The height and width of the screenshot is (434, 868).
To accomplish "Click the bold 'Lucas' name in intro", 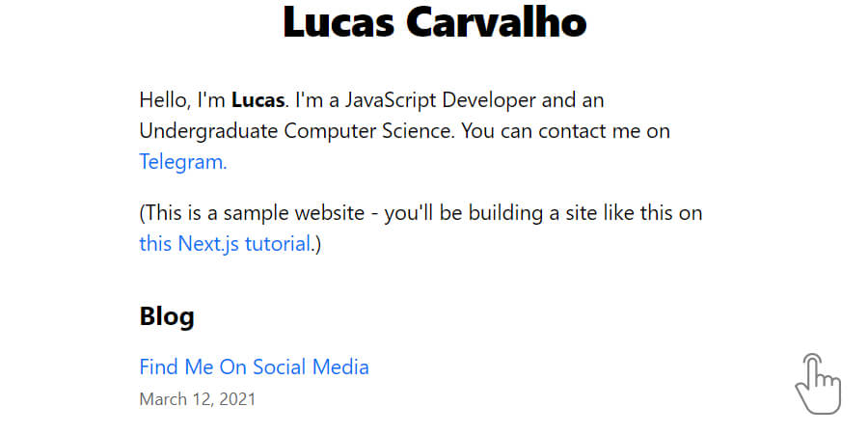I will [258, 100].
